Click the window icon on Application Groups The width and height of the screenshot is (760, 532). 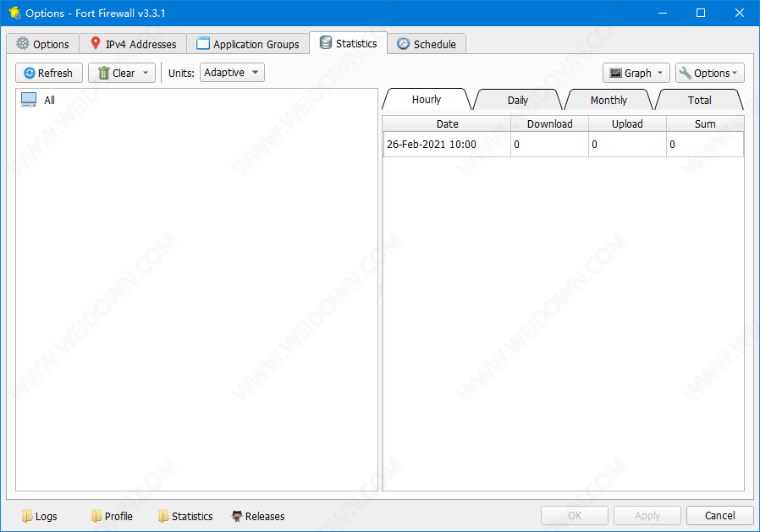[203, 44]
